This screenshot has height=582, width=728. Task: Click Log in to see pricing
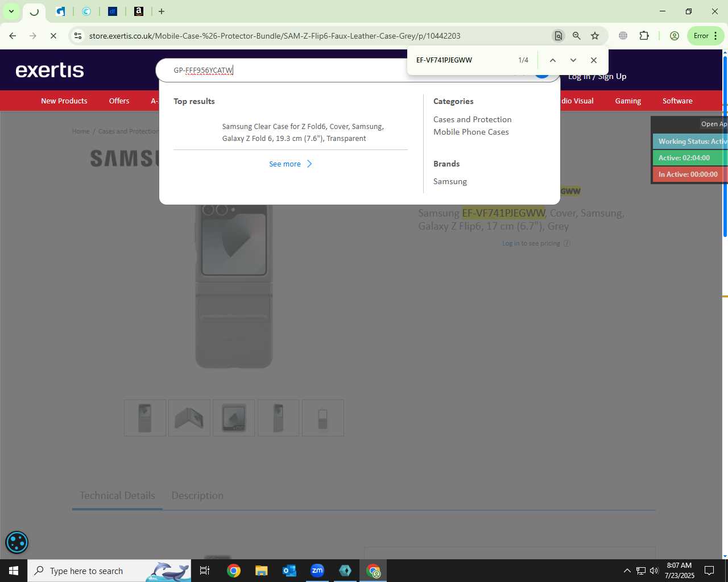(511, 243)
